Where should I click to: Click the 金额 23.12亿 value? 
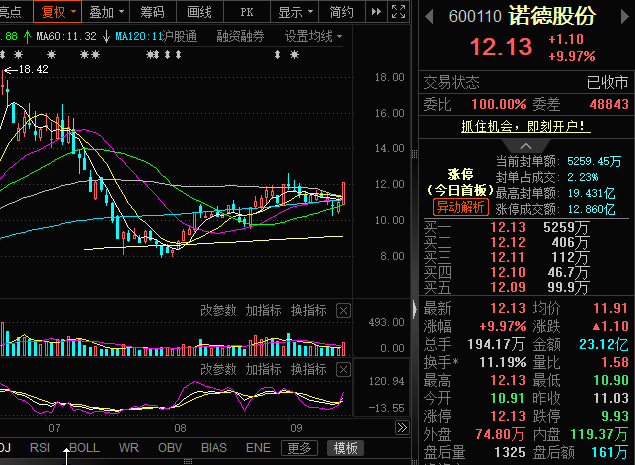[603, 344]
